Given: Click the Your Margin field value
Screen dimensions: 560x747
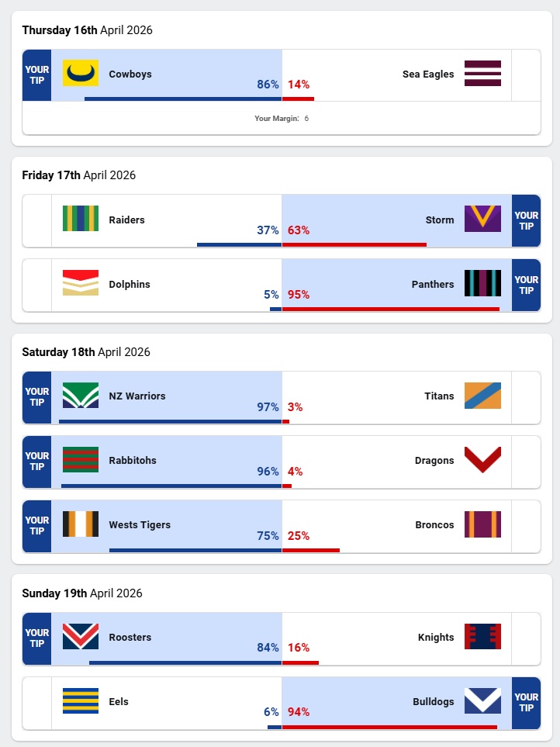Looking at the screenshot, I should pyautogui.click(x=306, y=119).
